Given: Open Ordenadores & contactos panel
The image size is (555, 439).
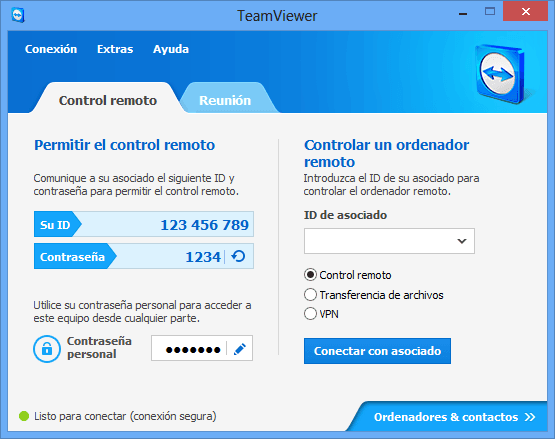Looking at the screenshot, I should [x=454, y=417].
